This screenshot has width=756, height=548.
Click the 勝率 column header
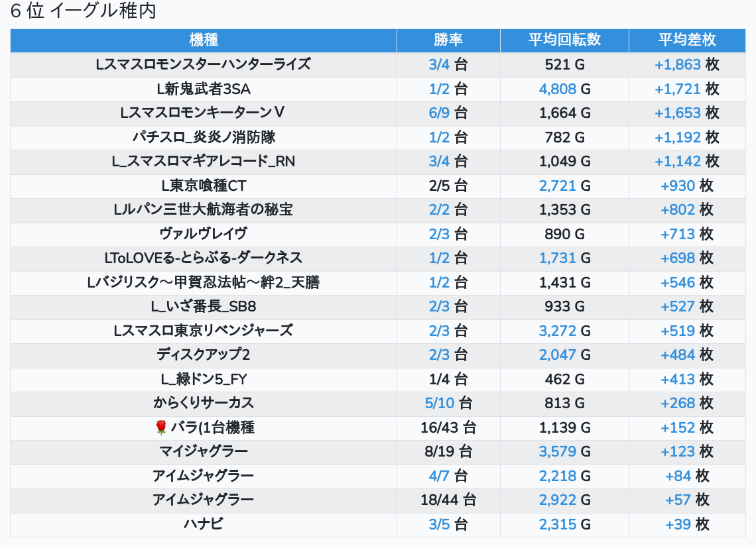tap(448, 40)
